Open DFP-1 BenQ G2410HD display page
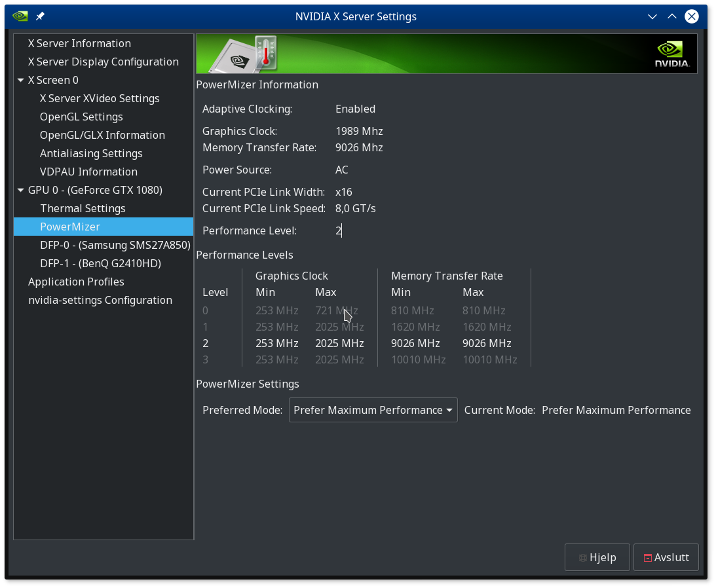716x588 pixels. (100, 263)
